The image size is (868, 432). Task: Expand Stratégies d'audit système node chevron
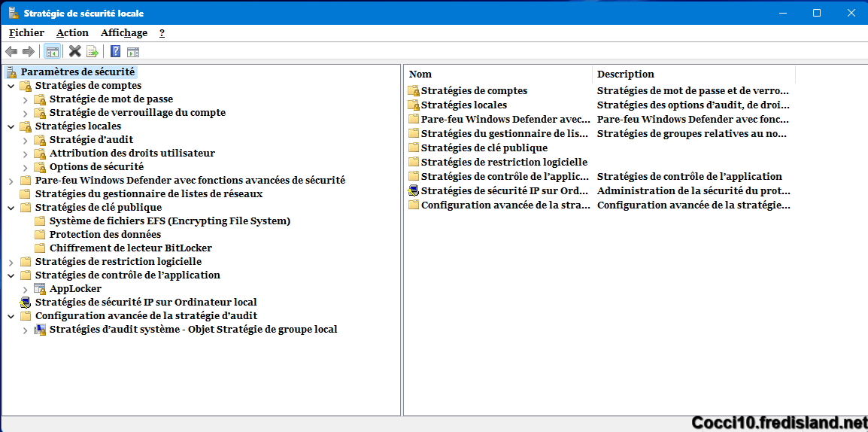click(26, 330)
